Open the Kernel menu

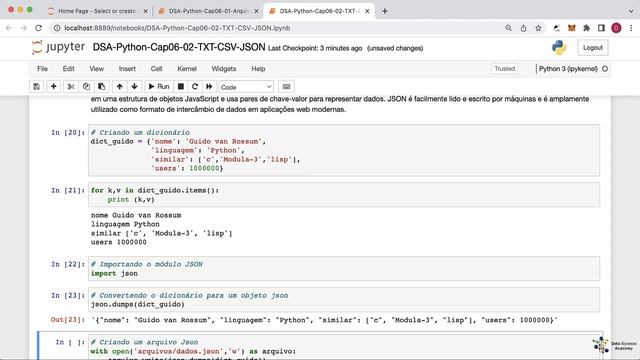(x=187, y=69)
